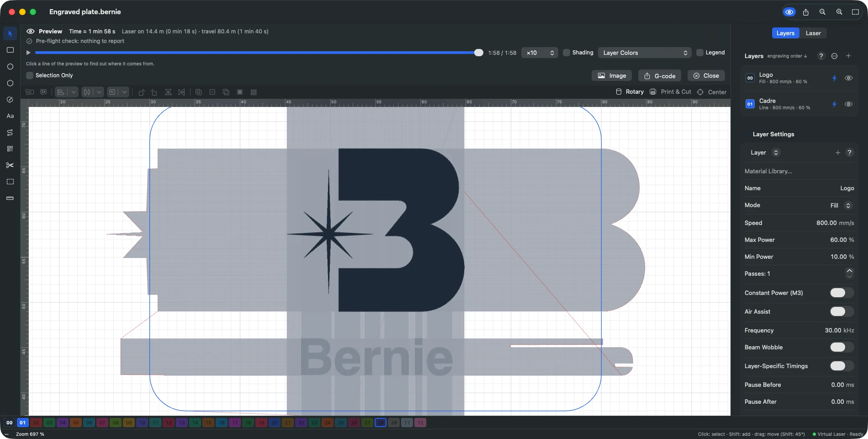Switch to the Layers tab
868x439 pixels.
click(x=785, y=33)
